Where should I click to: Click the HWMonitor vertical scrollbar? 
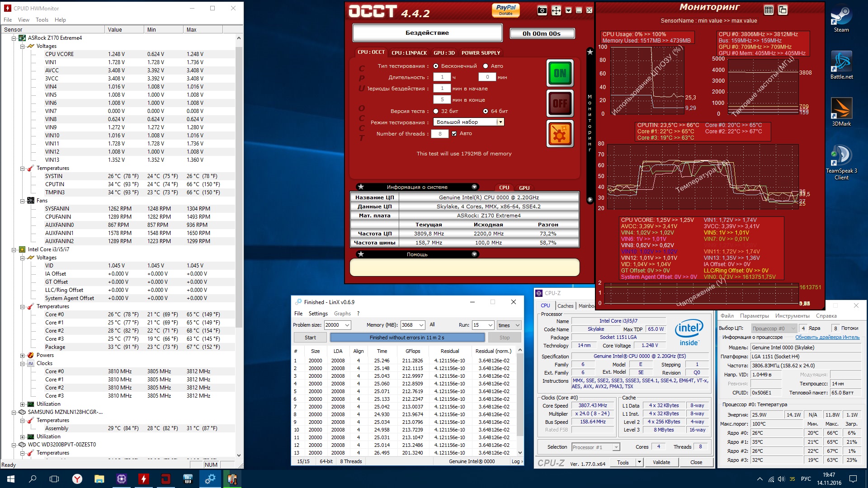pyautogui.click(x=239, y=181)
